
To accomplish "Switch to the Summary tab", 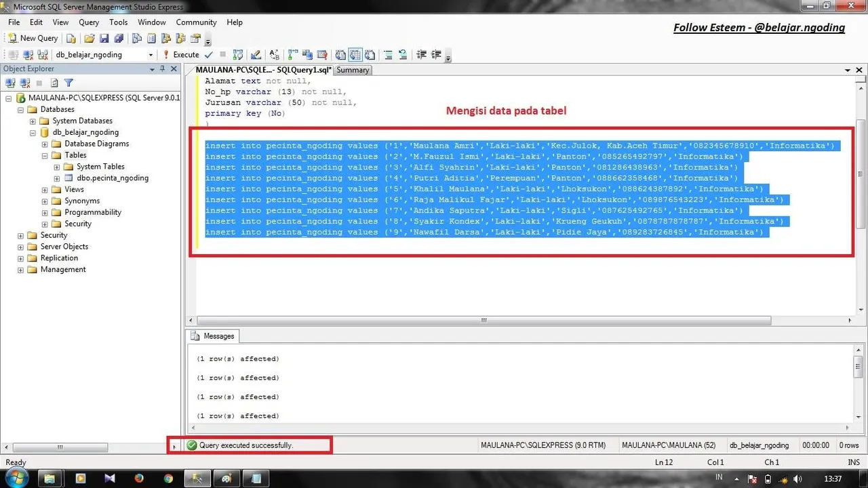I will 353,70.
